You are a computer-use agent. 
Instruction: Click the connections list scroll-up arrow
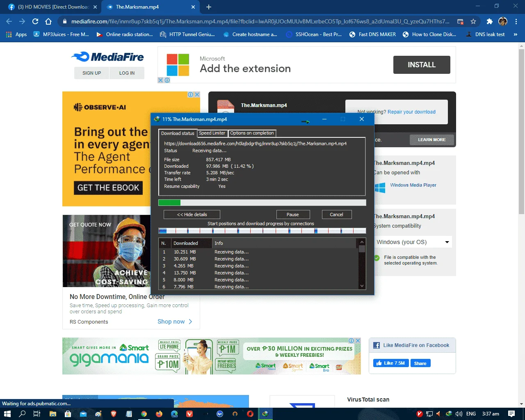pos(362,242)
